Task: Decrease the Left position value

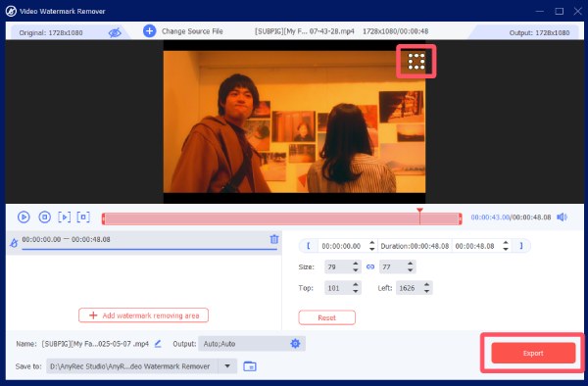Action: (426, 291)
